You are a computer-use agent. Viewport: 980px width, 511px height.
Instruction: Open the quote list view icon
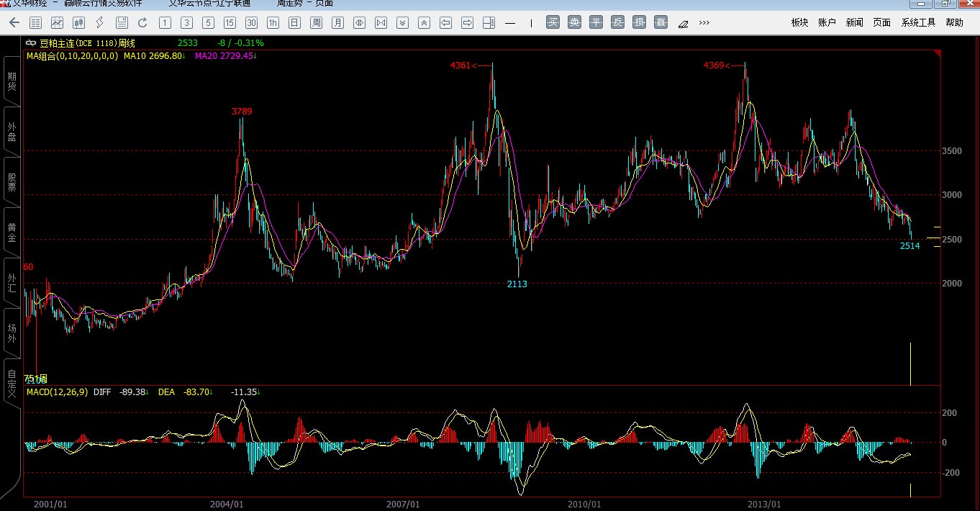(36, 23)
